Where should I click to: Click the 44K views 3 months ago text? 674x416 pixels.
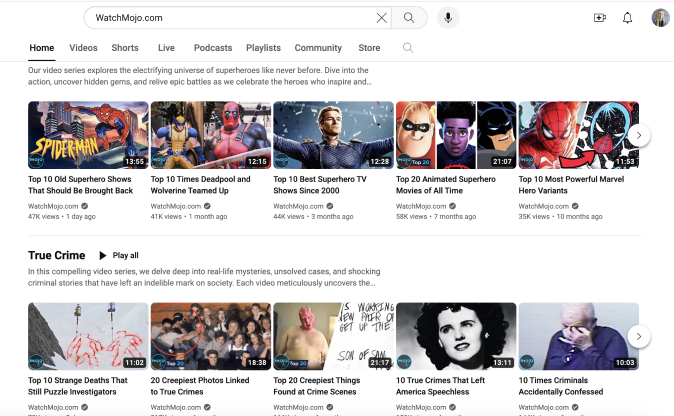[313, 217]
